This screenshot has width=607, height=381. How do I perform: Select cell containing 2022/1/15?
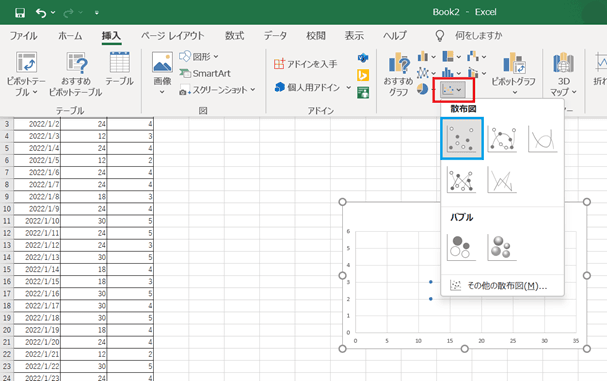coord(37,281)
